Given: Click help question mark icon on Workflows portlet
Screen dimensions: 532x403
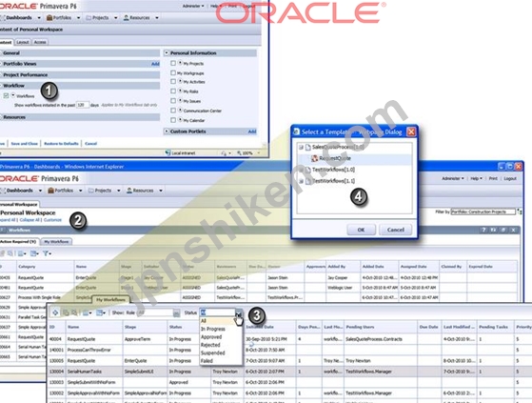Looking at the screenshot, I should click(483, 231).
